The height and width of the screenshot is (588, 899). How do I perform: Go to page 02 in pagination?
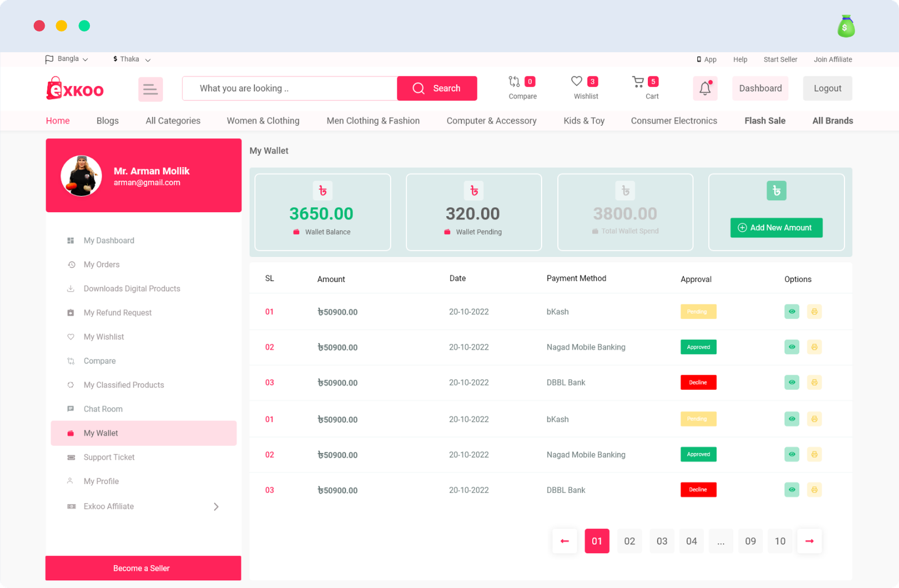tap(629, 541)
